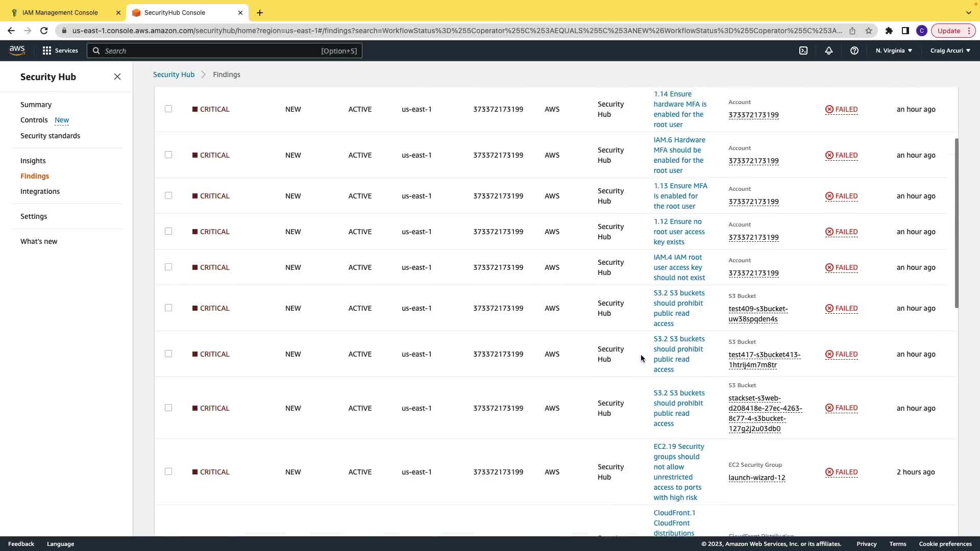Reload the current browser page

click(x=44, y=31)
